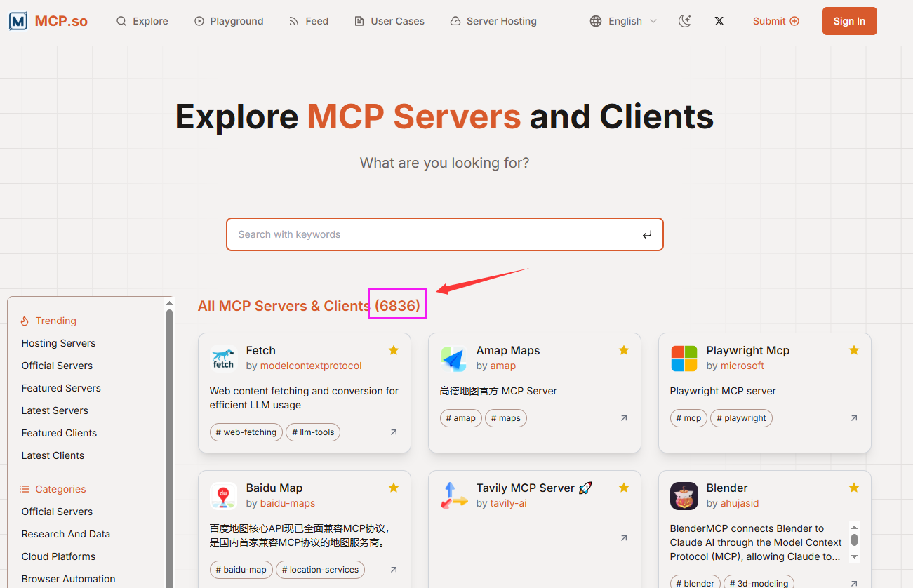This screenshot has height=588, width=913.
Task: Click the star on Fetch card
Action: click(x=394, y=350)
